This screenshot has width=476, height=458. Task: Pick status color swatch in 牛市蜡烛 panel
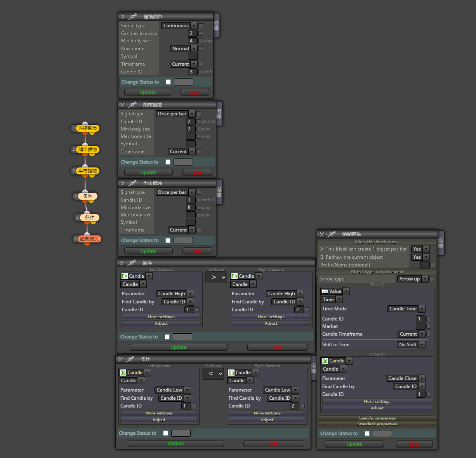(183, 240)
